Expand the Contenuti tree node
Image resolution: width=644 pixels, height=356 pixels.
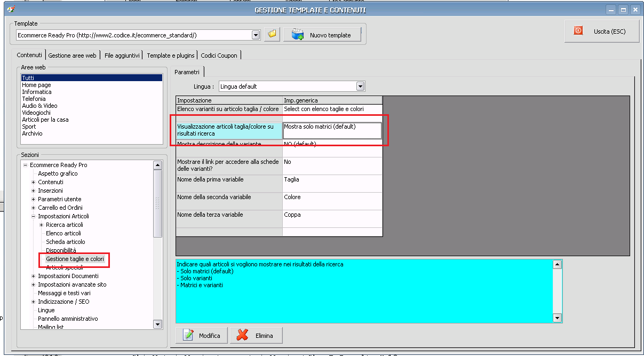click(33, 182)
